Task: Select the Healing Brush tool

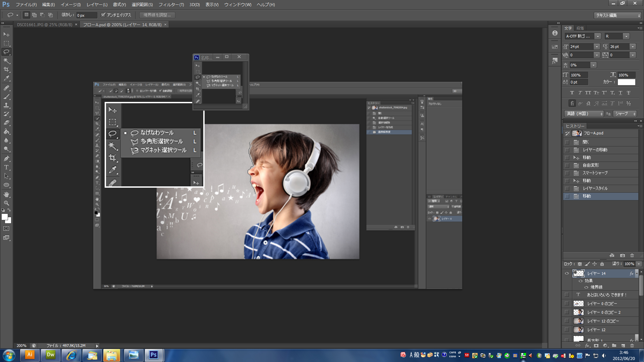Action: pos(6,88)
